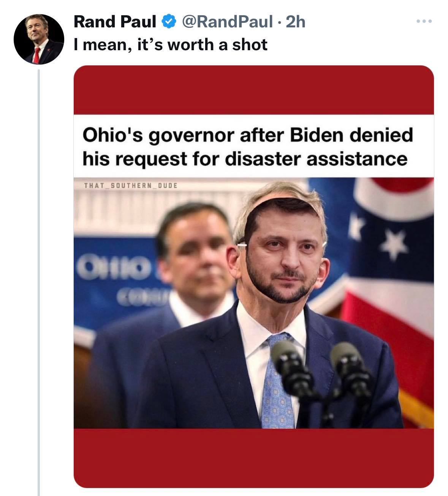Click the "Ohio's governor after Biden denied" headline

pos(248,135)
